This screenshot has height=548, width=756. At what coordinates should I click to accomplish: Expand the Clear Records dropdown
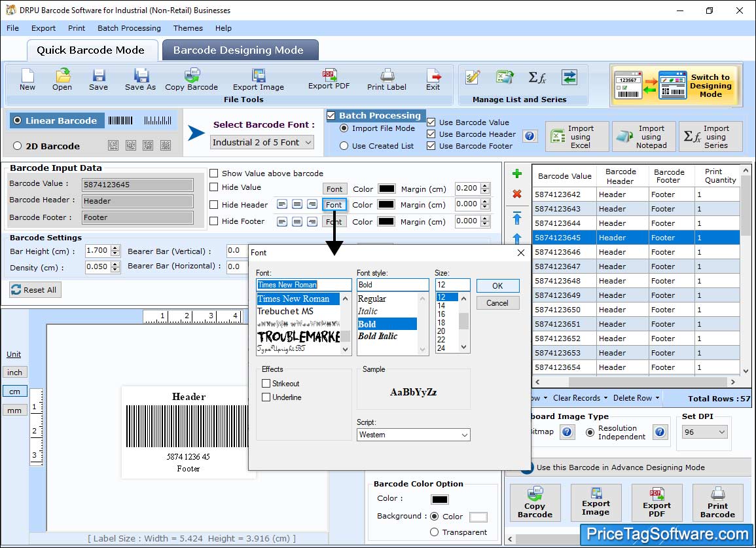[x=580, y=398]
